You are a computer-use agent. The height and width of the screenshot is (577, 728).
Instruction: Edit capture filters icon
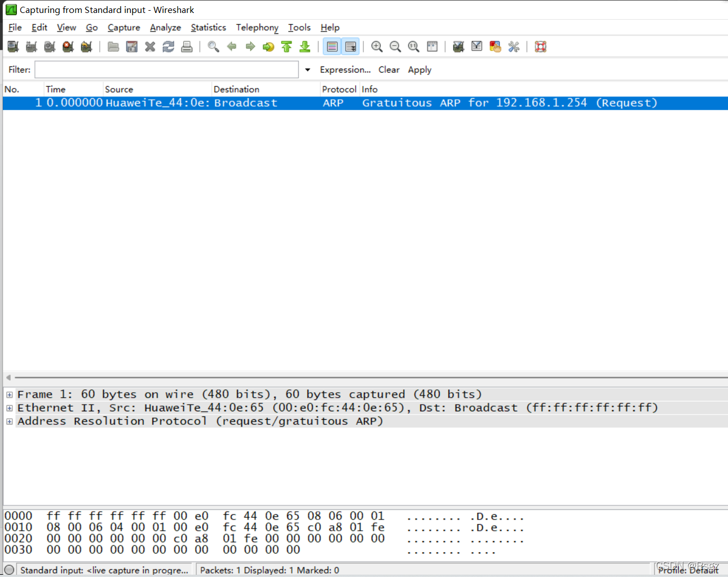point(458,47)
